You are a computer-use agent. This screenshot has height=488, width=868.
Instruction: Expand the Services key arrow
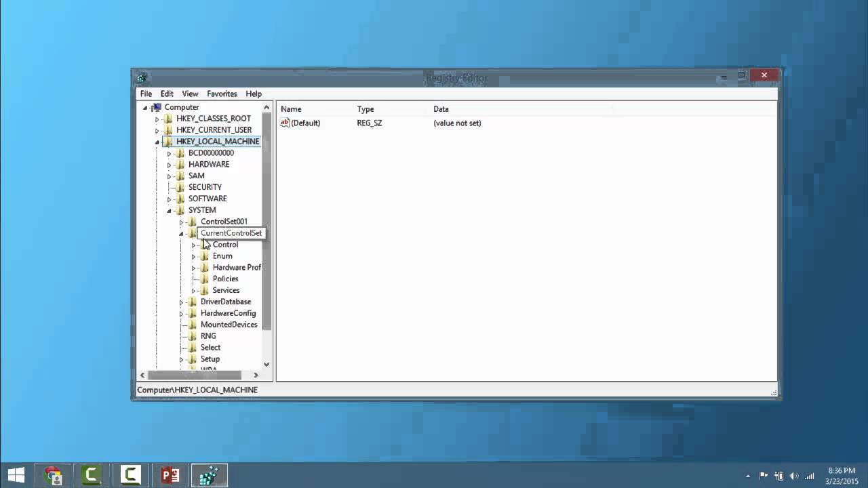click(194, 291)
